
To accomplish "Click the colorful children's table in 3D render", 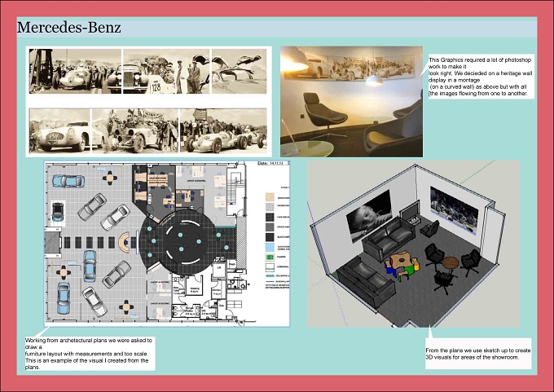I will (x=402, y=266).
